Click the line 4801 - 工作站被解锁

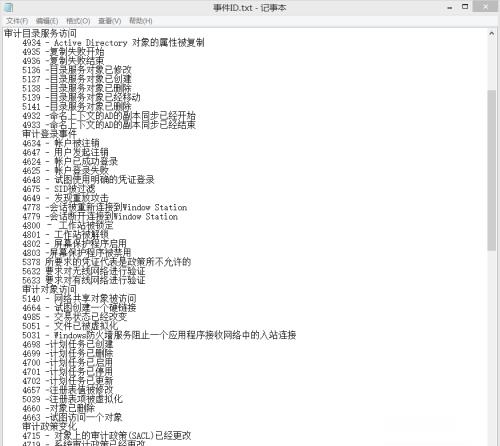click(x=66, y=235)
